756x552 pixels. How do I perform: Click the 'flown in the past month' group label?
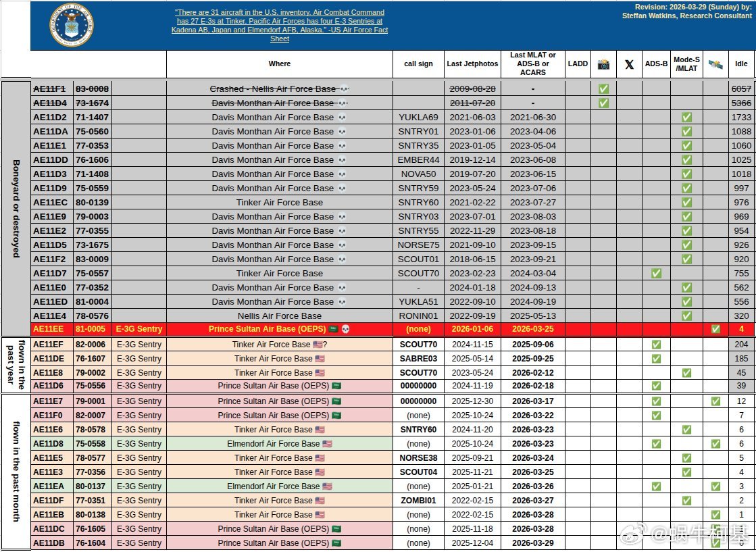(x=16, y=472)
